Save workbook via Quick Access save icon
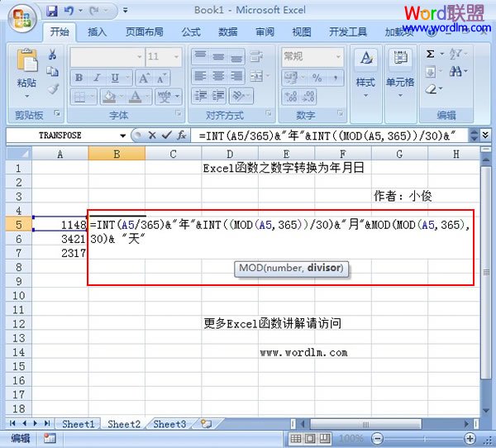 coord(52,11)
